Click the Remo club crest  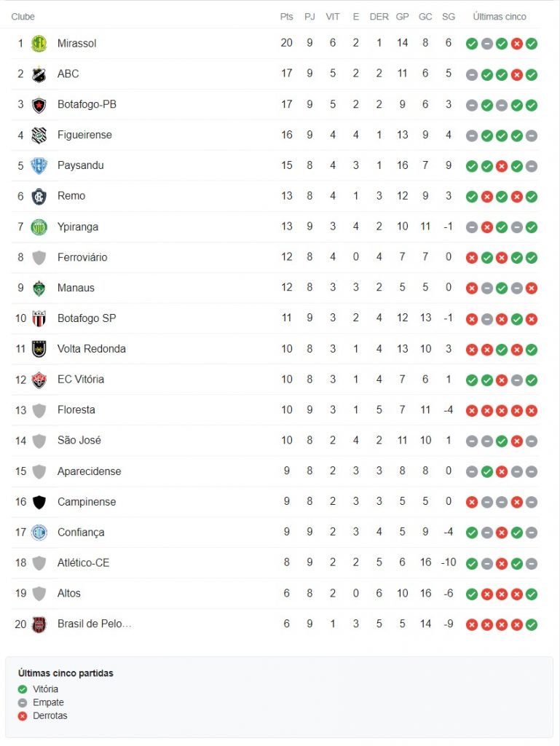39,196
